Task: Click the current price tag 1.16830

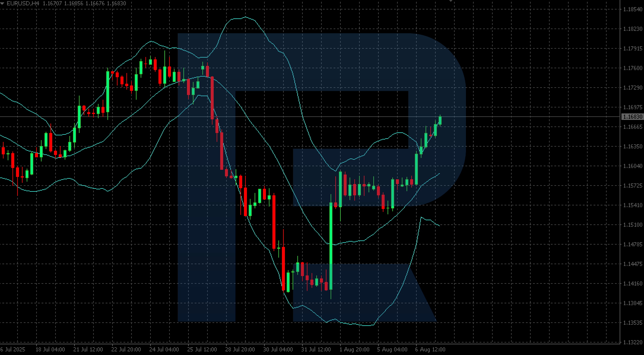Action: (x=632, y=117)
